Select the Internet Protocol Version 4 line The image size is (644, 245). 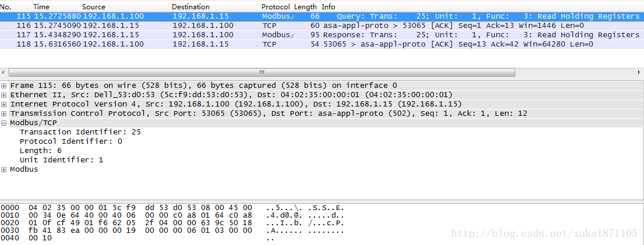pyautogui.click(x=236, y=104)
